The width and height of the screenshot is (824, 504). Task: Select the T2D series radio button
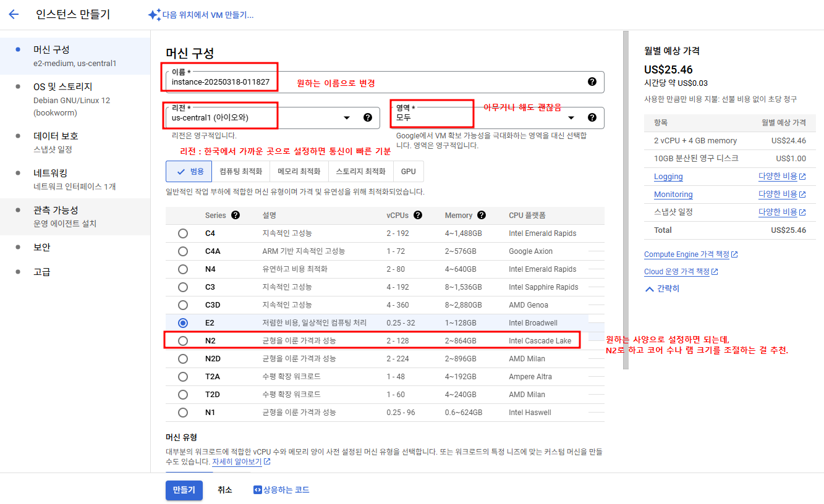(183, 395)
